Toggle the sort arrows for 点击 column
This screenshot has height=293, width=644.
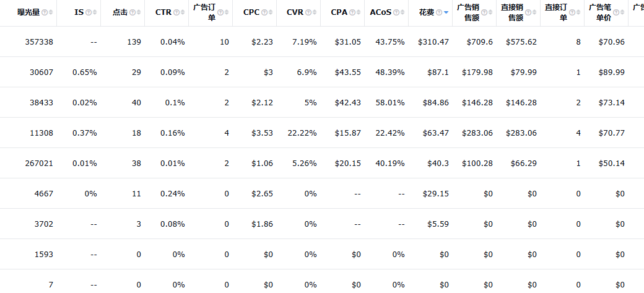tap(138, 12)
